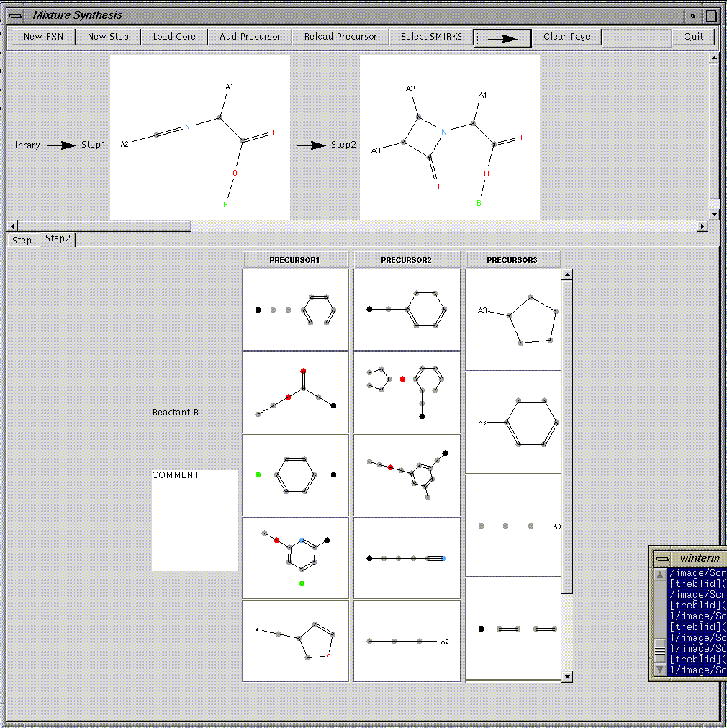Image resolution: width=727 pixels, height=728 pixels.
Task: Select the A1 dihydrofuran precursor in PRECURSOR1
Action: (295, 641)
